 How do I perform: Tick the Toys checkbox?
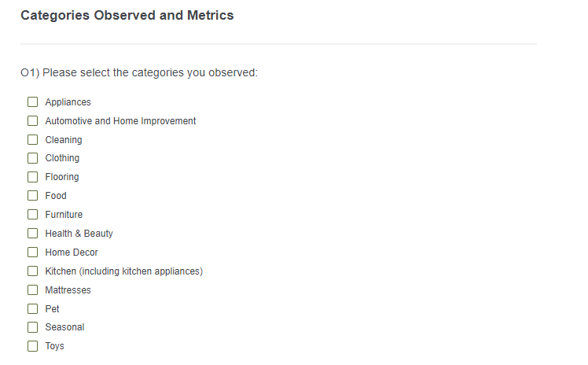point(33,346)
